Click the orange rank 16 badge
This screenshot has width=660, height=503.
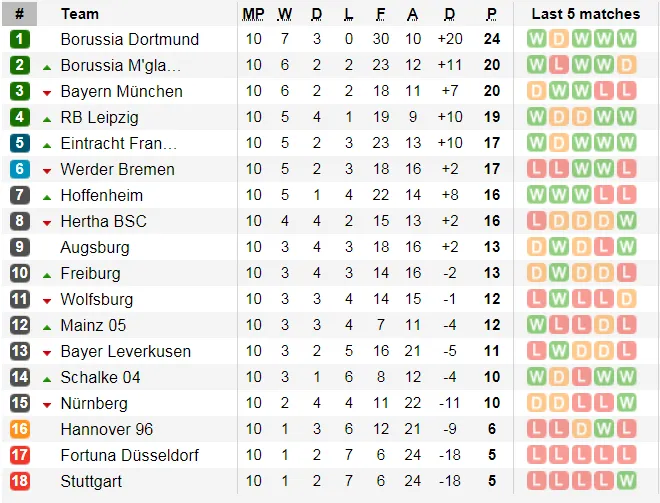pyautogui.click(x=20, y=430)
